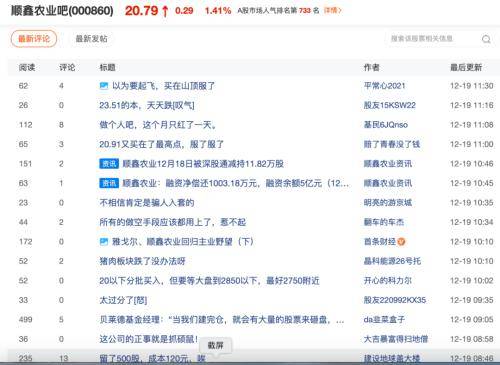Open the 详情 link beside popularity ranking
Screen dimensions: 500x365
(x=332, y=10)
